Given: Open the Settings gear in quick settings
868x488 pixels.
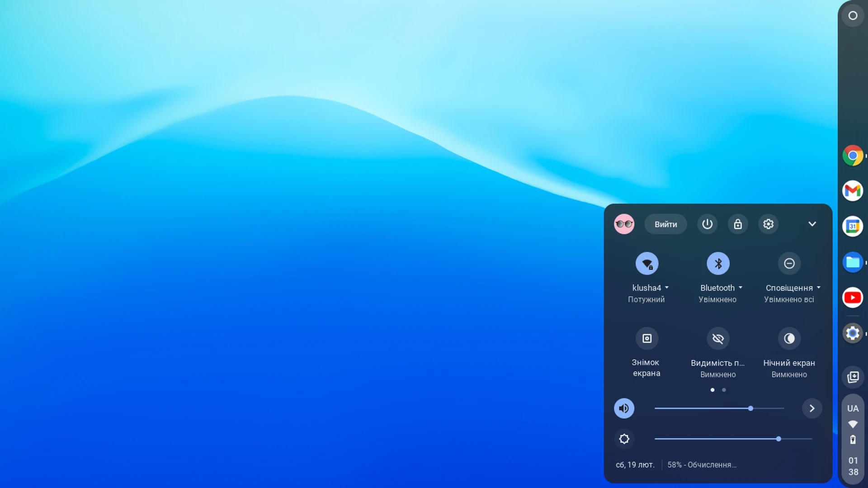Looking at the screenshot, I should pyautogui.click(x=768, y=224).
